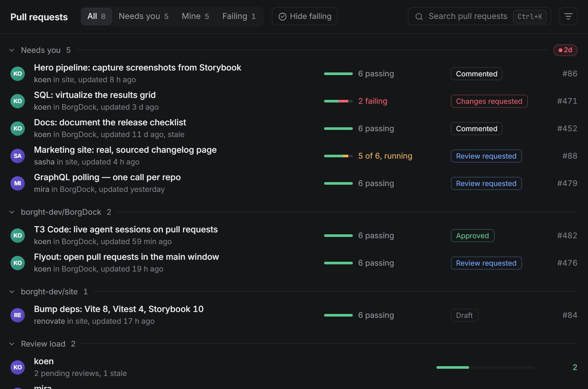
Task: Toggle the Hide failing option
Action: point(305,16)
